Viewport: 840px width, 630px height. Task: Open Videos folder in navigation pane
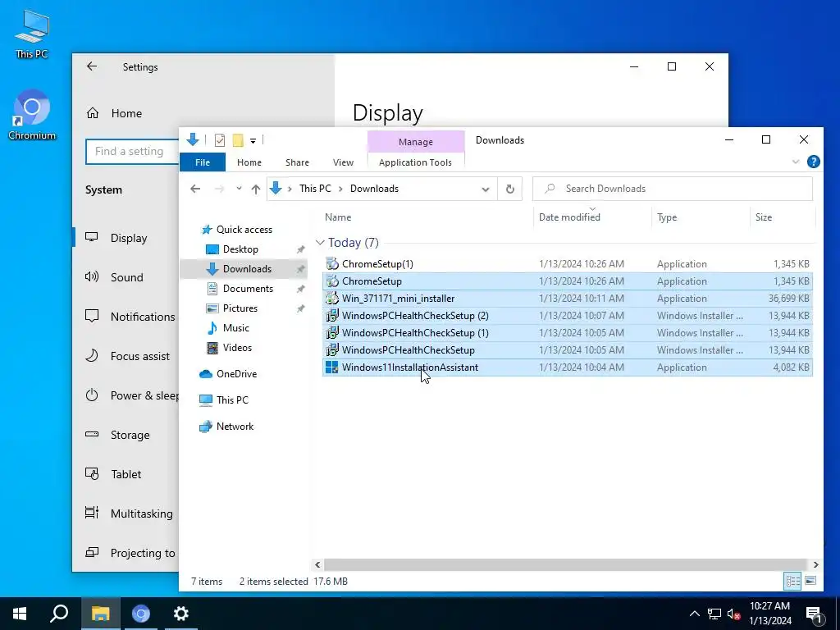pos(237,348)
